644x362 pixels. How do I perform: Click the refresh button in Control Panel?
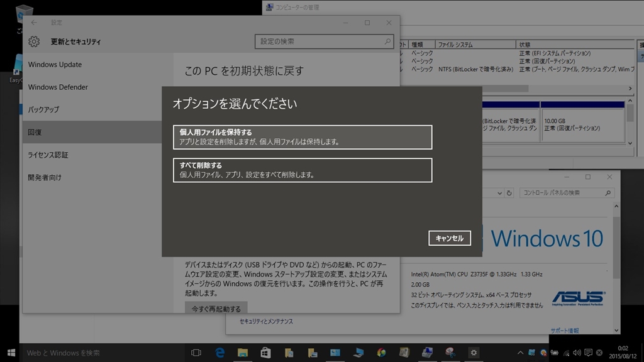[x=509, y=193]
